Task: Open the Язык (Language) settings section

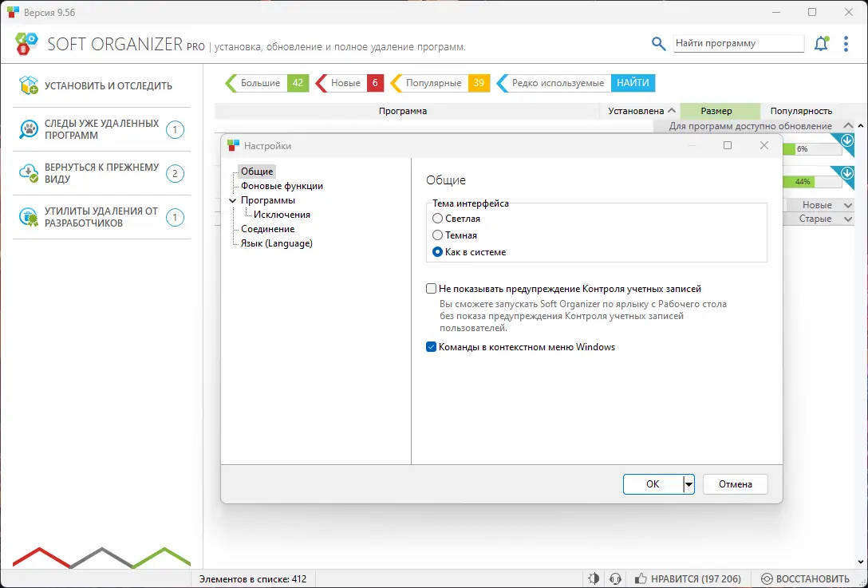Action: 276,243
